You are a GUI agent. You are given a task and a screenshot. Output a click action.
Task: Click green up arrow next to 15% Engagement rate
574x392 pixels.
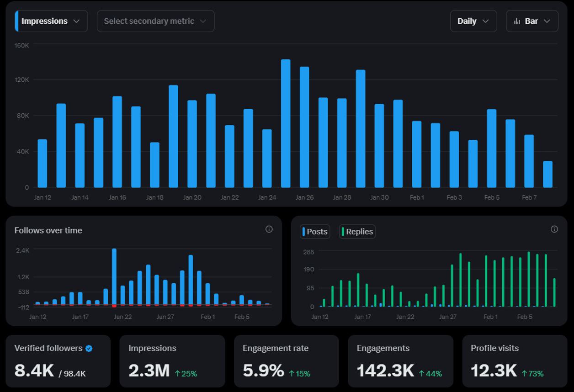coord(292,374)
